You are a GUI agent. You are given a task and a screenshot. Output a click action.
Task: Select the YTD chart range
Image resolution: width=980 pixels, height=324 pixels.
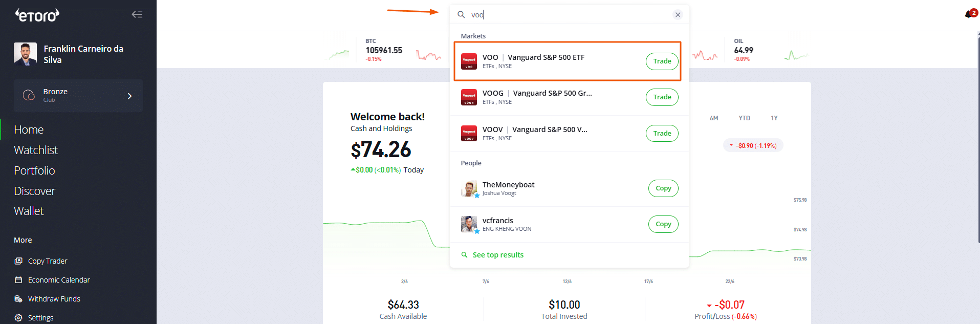point(744,118)
